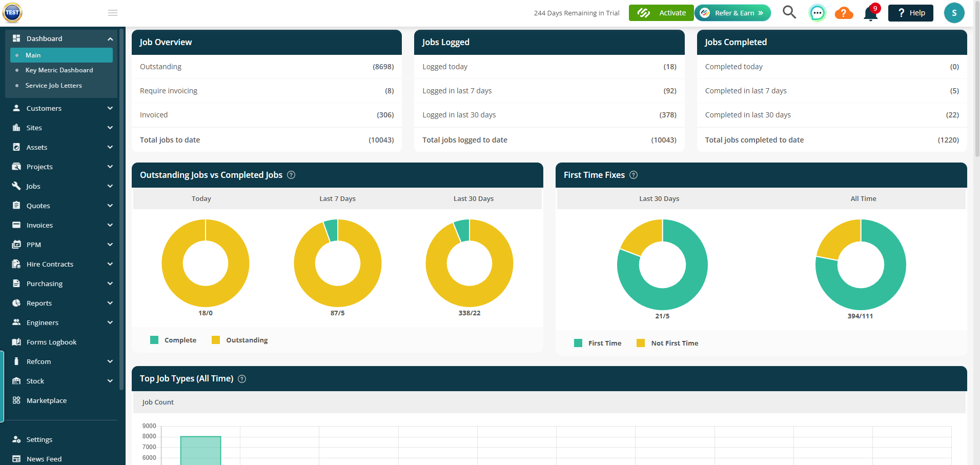The width and height of the screenshot is (980, 465).
Task: Expand the Invoices menu chevron
Action: tap(110, 225)
